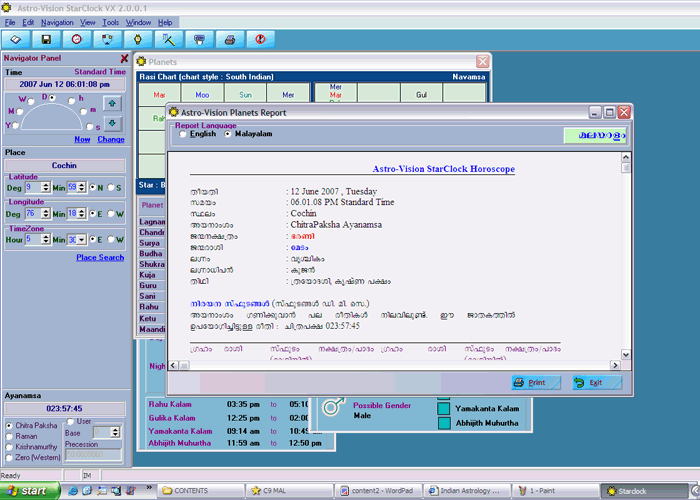Open the Window menu

coord(138,22)
